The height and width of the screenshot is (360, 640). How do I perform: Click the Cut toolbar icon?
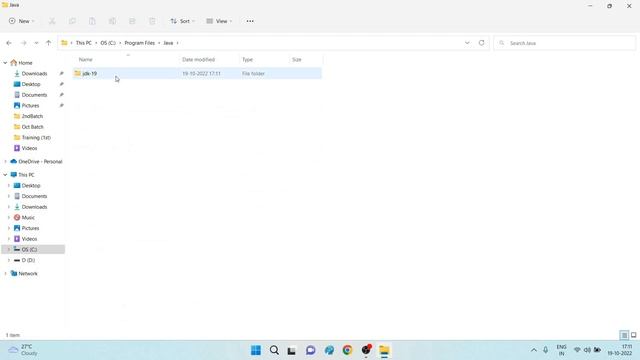pyautogui.click(x=52, y=21)
